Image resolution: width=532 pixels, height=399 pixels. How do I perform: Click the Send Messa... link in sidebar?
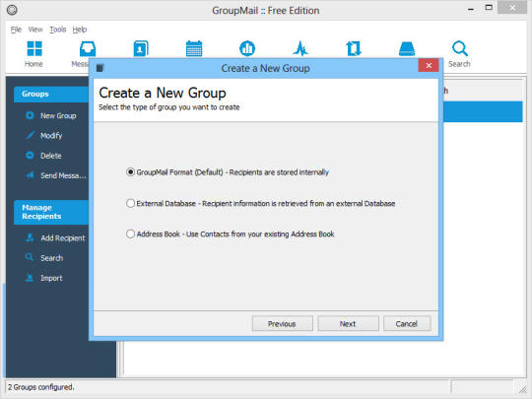tap(63, 175)
